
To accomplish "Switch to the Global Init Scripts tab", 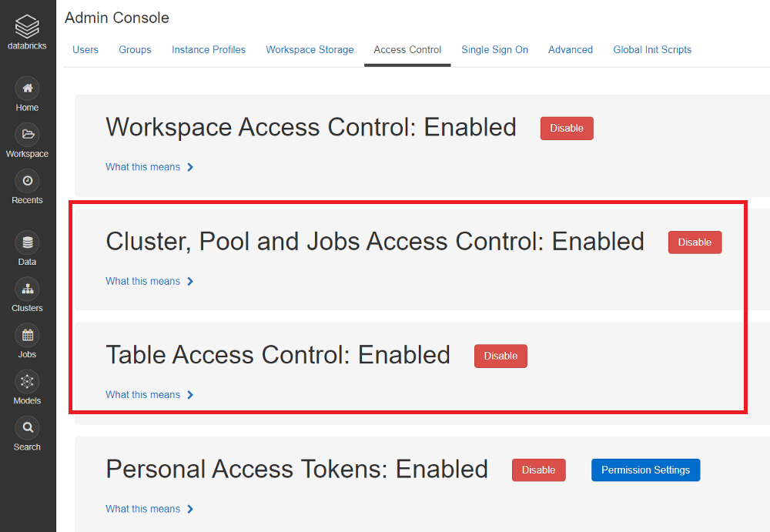I will click(x=652, y=49).
